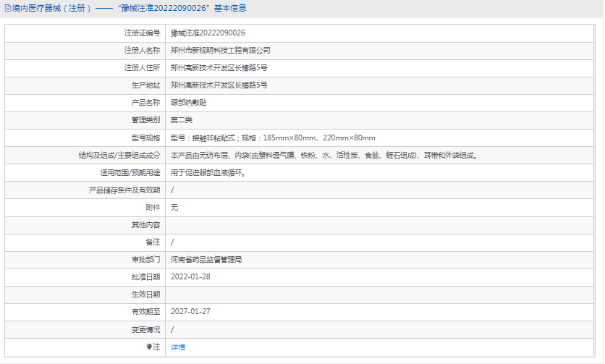Click approving department 河南省药品监督管理局
605x364 pixels.
(206, 259)
